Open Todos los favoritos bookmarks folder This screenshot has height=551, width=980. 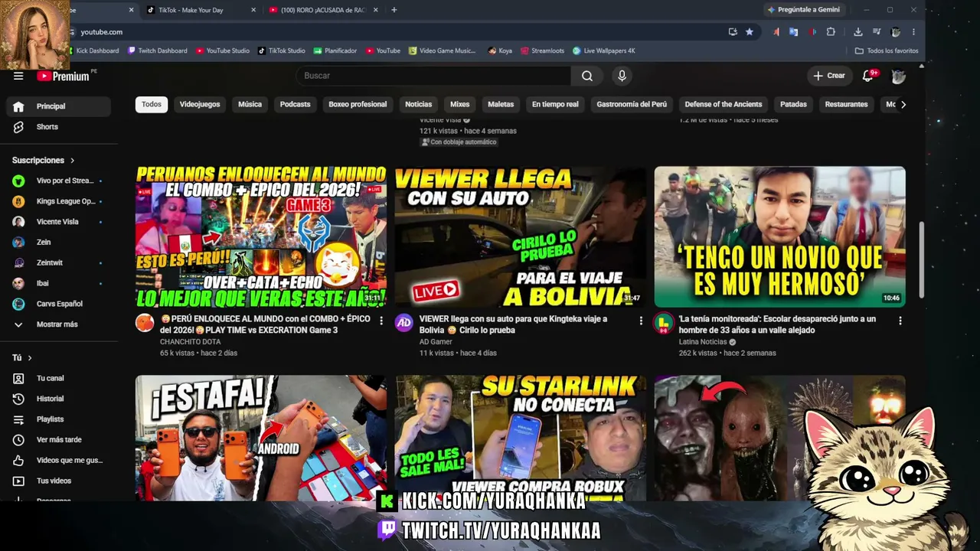[x=887, y=51]
